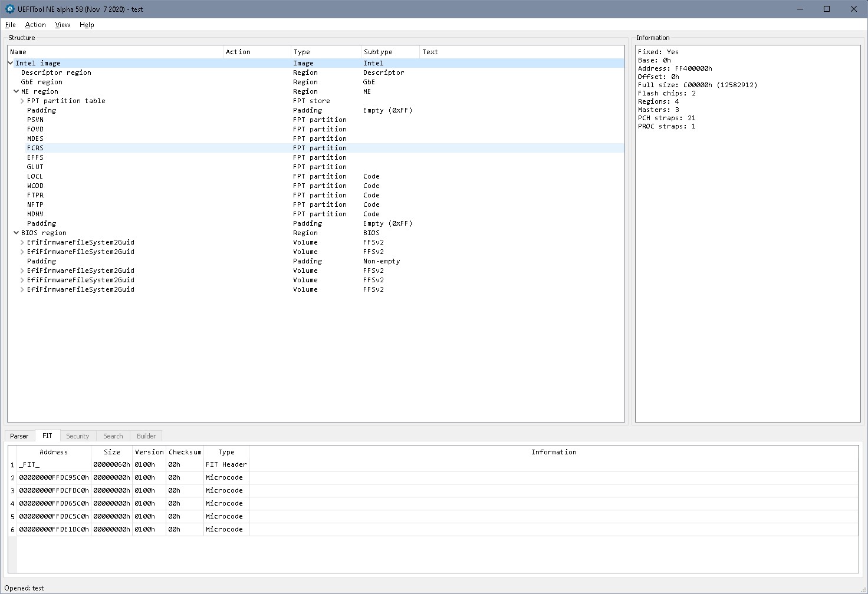Click the 00000060h size cell

[111, 464]
